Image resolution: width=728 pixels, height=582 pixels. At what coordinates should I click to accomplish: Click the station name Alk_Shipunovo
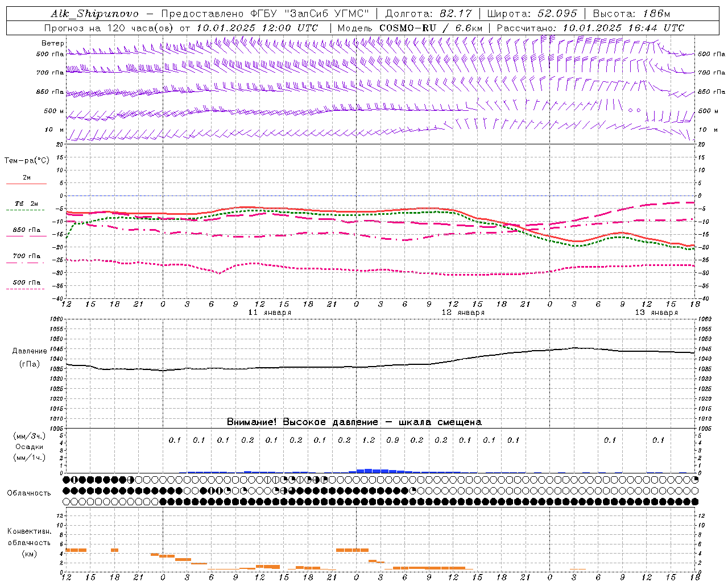pyautogui.click(x=94, y=14)
